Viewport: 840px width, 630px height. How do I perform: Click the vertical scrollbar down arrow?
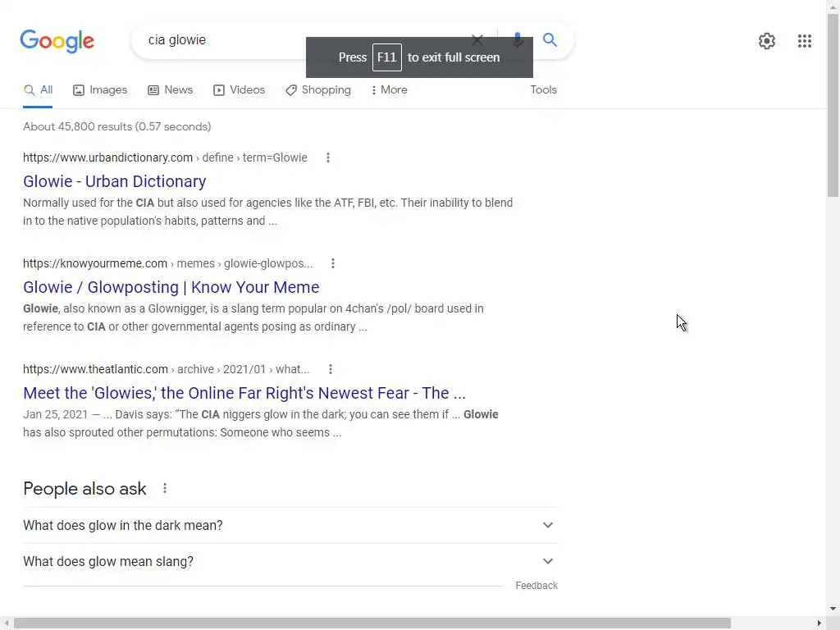pos(833,609)
